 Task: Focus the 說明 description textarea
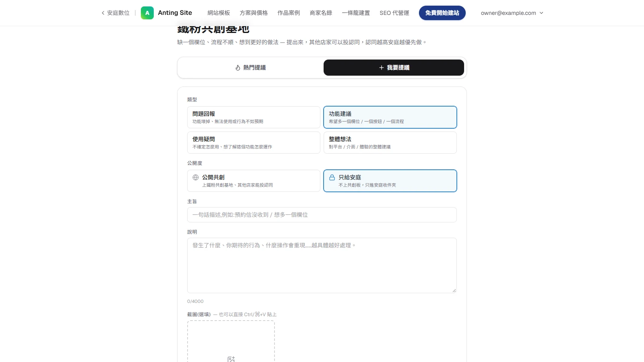[322, 265]
